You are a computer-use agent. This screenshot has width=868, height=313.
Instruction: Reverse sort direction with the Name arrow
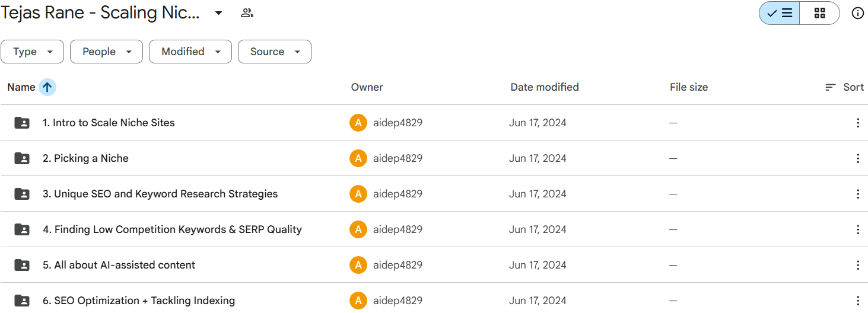[x=47, y=87]
